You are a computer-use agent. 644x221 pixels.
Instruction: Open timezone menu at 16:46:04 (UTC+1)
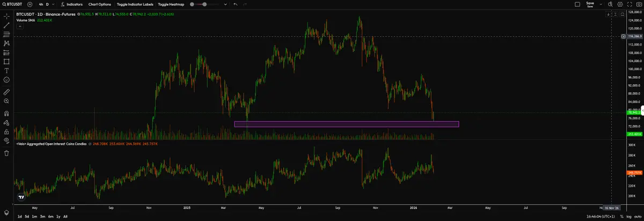tap(600, 216)
